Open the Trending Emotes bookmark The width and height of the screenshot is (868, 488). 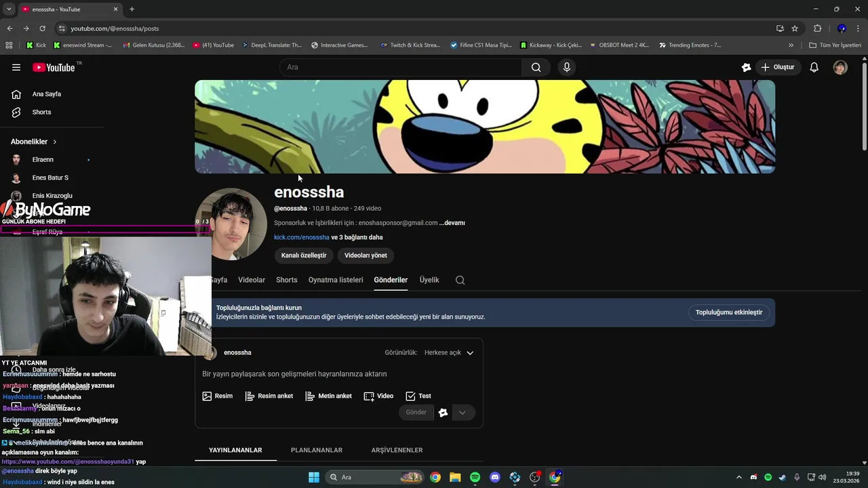click(x=690, y=45)
